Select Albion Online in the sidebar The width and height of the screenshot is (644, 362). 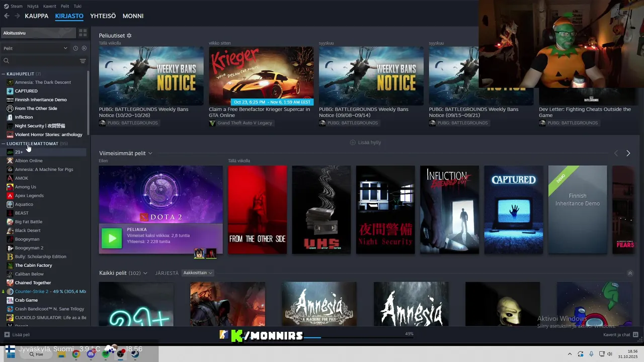[45, 161]
